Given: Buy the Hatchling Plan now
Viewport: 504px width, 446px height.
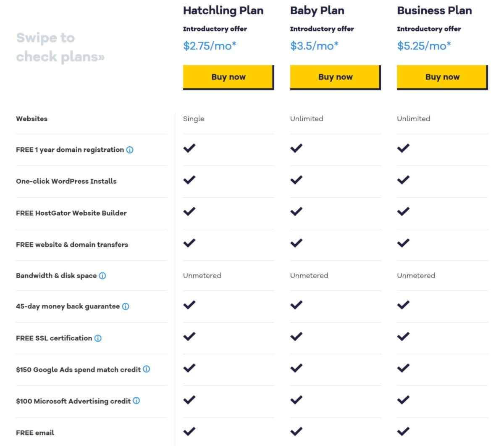Looking at the screenshot, I should [x=228, y=77].
